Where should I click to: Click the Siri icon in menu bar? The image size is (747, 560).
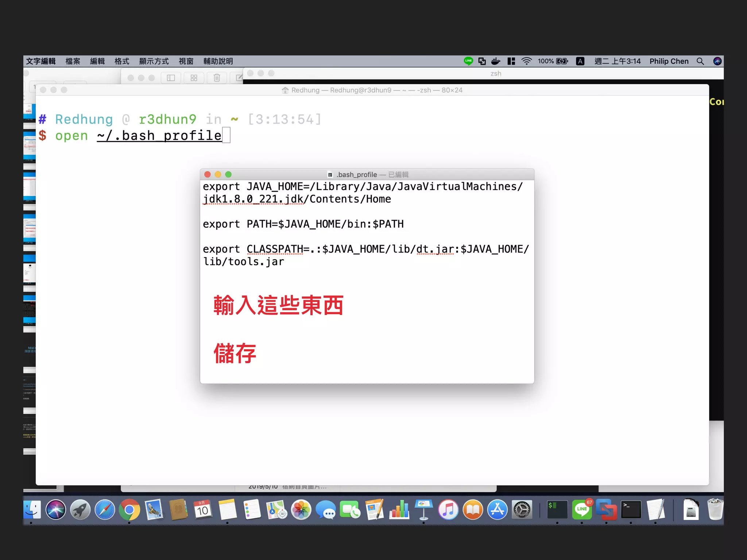717,61
